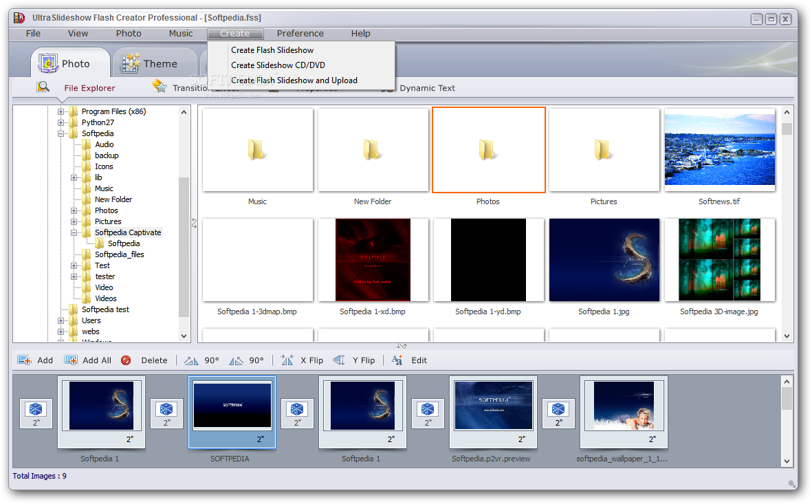This screenshot has width=812, height=504.
Task: Open the File Explorer section
Action: point(89,88)
